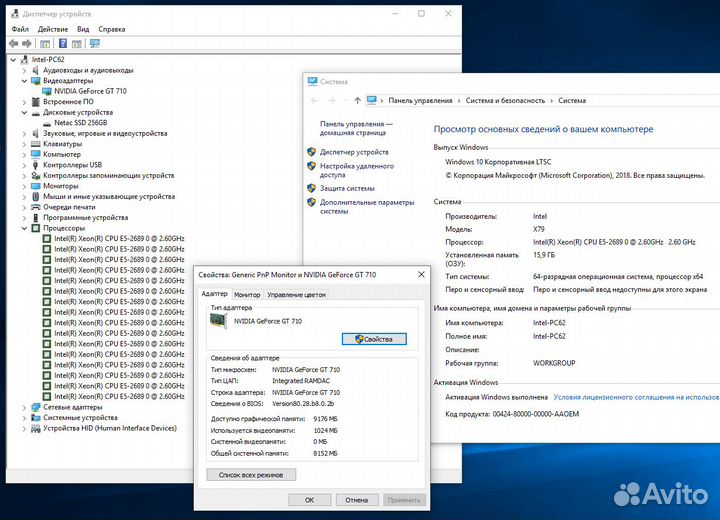The image size is (720, 520).
Task: Expand the Сетевые адаптеры category
Action: tap(24, 407)
